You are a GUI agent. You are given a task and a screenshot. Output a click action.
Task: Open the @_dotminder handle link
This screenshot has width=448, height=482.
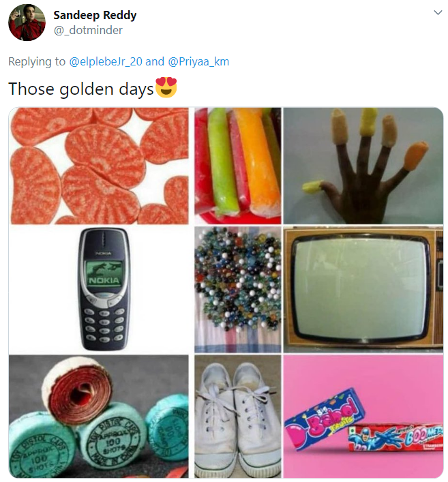88,30
